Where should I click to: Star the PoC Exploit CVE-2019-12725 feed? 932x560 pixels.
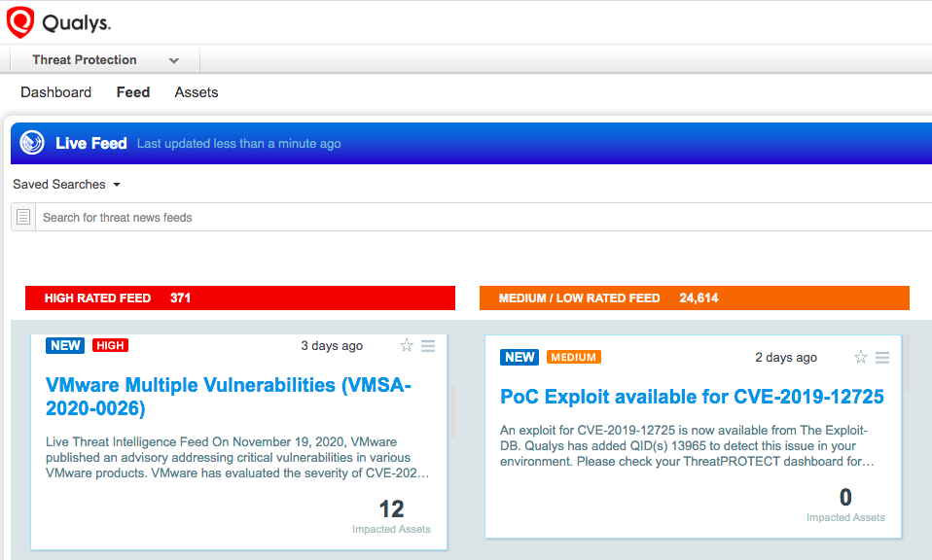(861, 357)
